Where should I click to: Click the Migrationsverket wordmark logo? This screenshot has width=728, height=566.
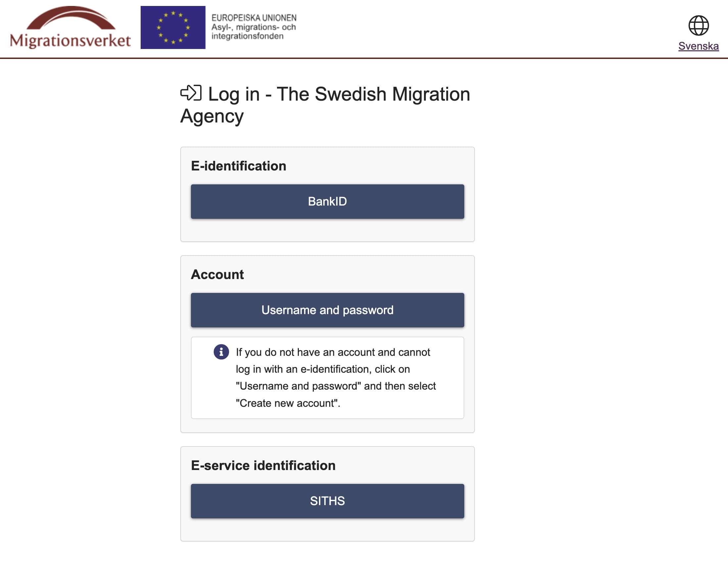(70, 41)
